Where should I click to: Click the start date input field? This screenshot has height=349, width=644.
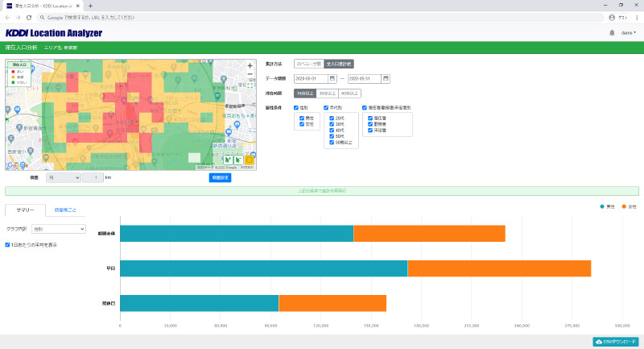(311, 78)
